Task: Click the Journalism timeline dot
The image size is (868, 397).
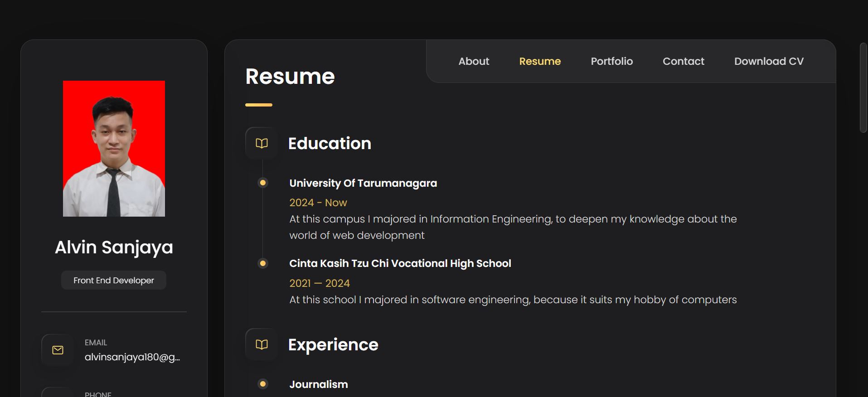Action: [x=262, y=384]
